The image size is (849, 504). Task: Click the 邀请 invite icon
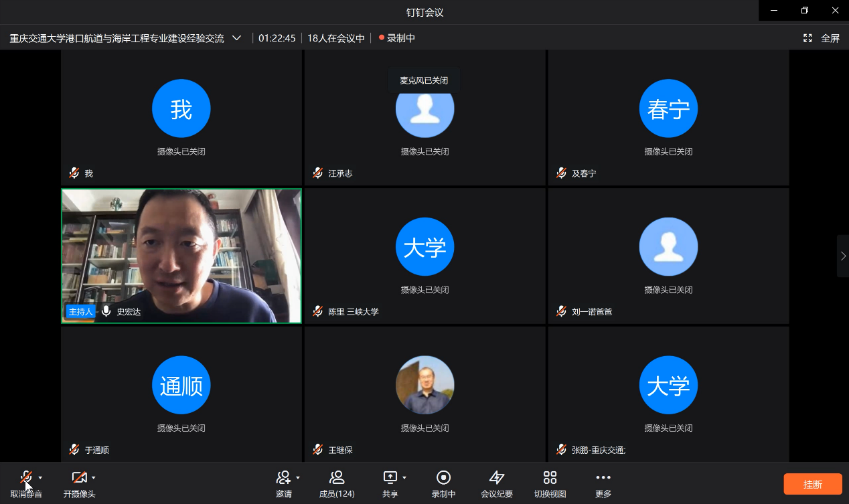283,478
